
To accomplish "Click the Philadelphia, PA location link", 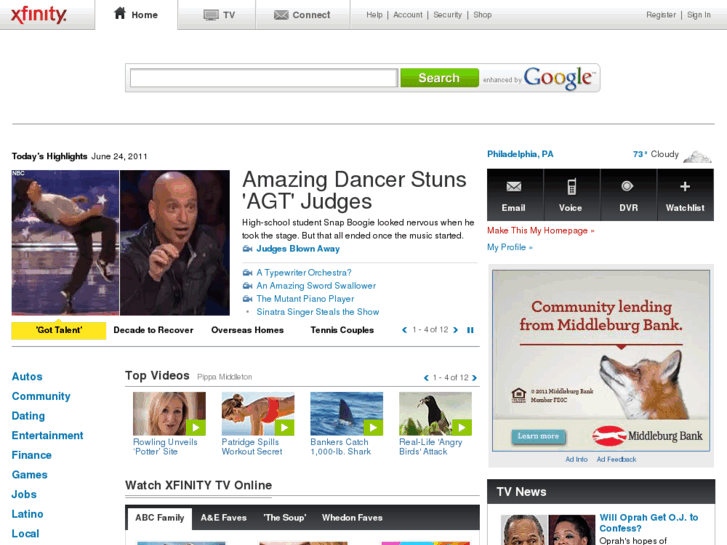I will click(x=520, y=154).
